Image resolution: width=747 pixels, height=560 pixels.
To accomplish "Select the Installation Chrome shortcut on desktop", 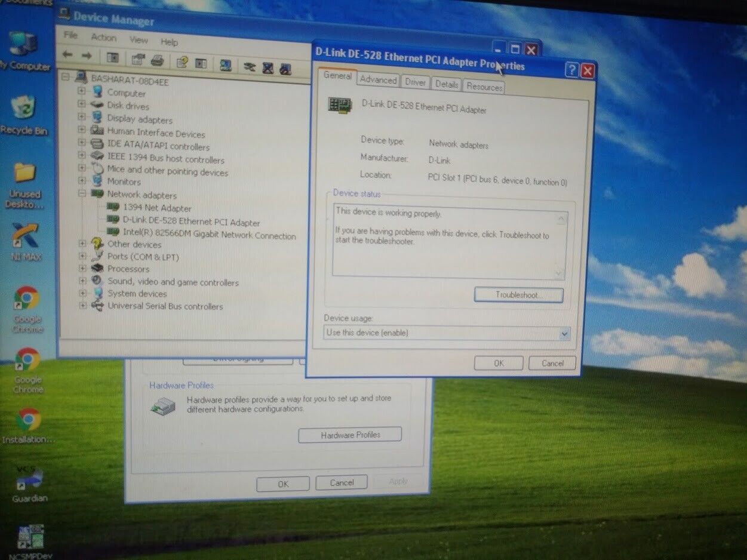I will tap(28, 426).
